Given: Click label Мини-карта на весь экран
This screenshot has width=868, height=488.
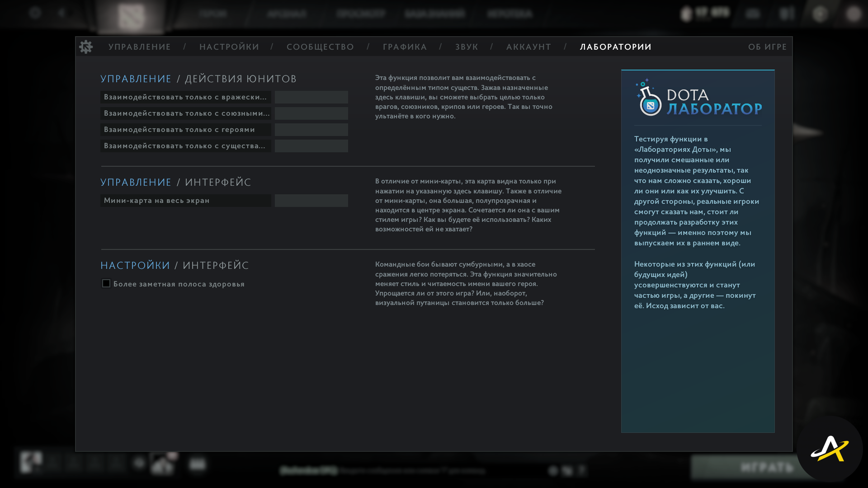Looking at the screenshot, I should (186, 201).
